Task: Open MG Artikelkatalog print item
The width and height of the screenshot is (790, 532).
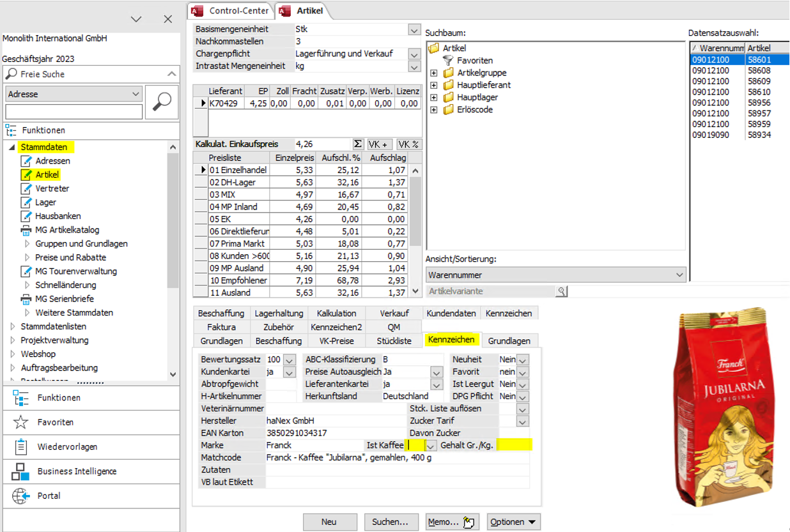Action: point(67,230)
